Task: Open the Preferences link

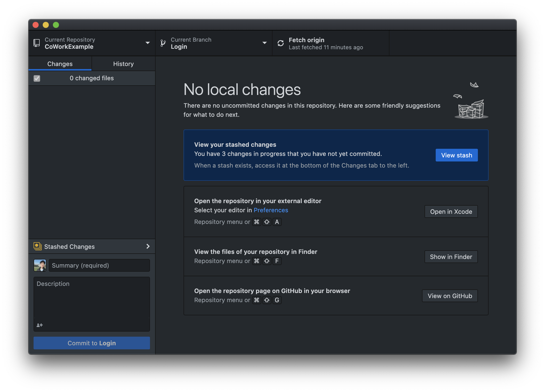Action: 271,210
